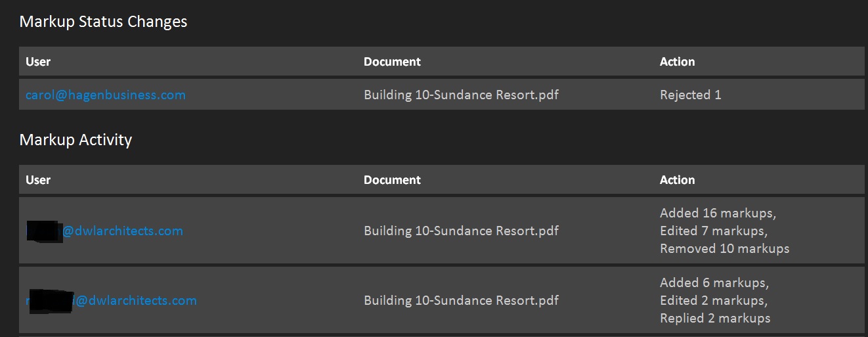Open first dwlarchitects.com email link in Markup Activity
Viewport: 868px width, 337px height.
(x=122, y=231)
